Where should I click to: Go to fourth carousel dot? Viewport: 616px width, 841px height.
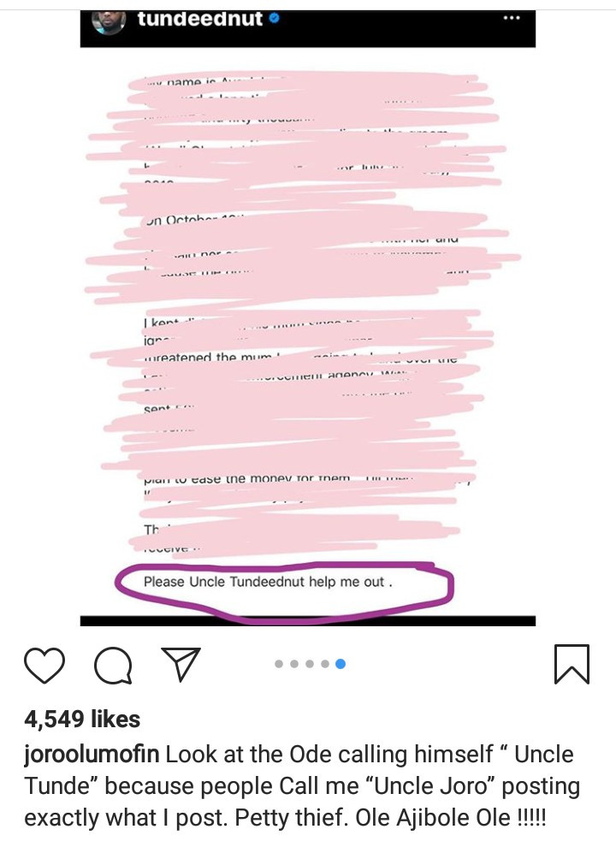[325, 664]
